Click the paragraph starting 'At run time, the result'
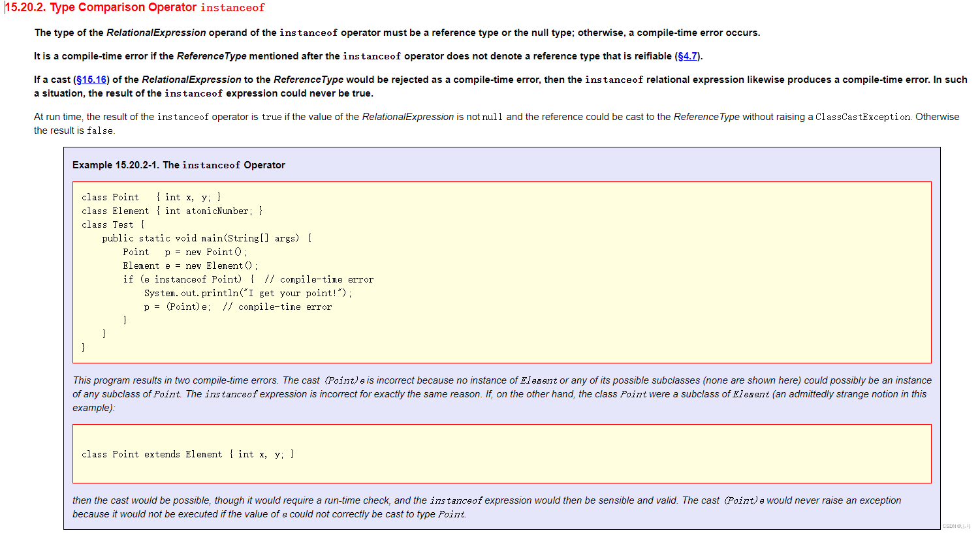Image resolution: width=980 pixels, height=535 pixels. [497, 123]
